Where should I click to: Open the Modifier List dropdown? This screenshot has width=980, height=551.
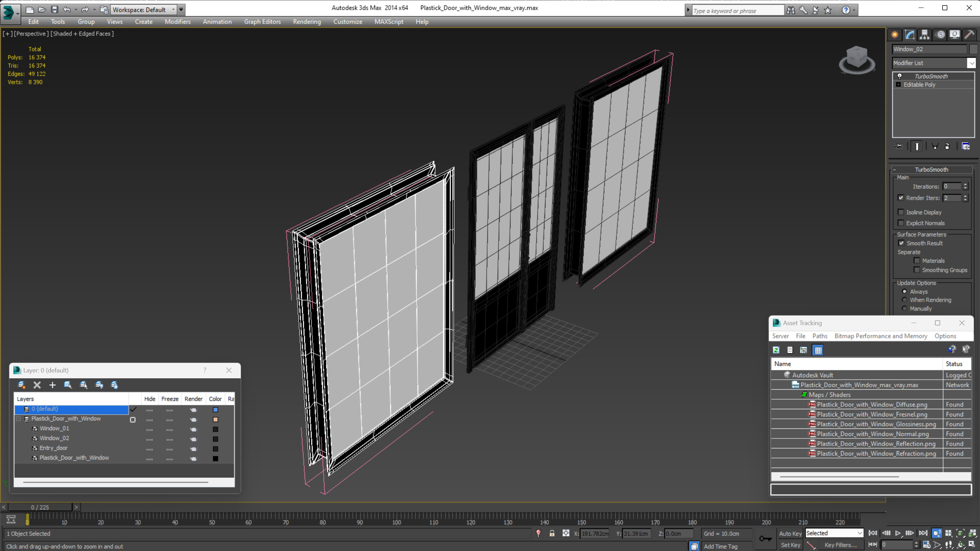(x=971, y=63)
